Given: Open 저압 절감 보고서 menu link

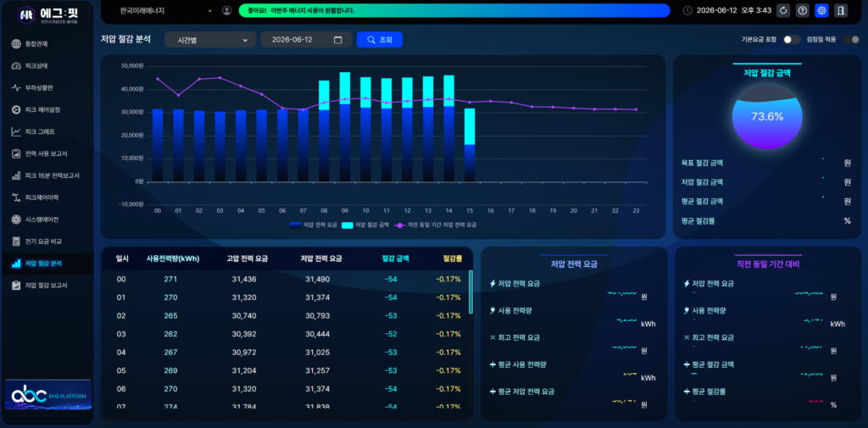Looking at the screenshot, I should (47, 286).
